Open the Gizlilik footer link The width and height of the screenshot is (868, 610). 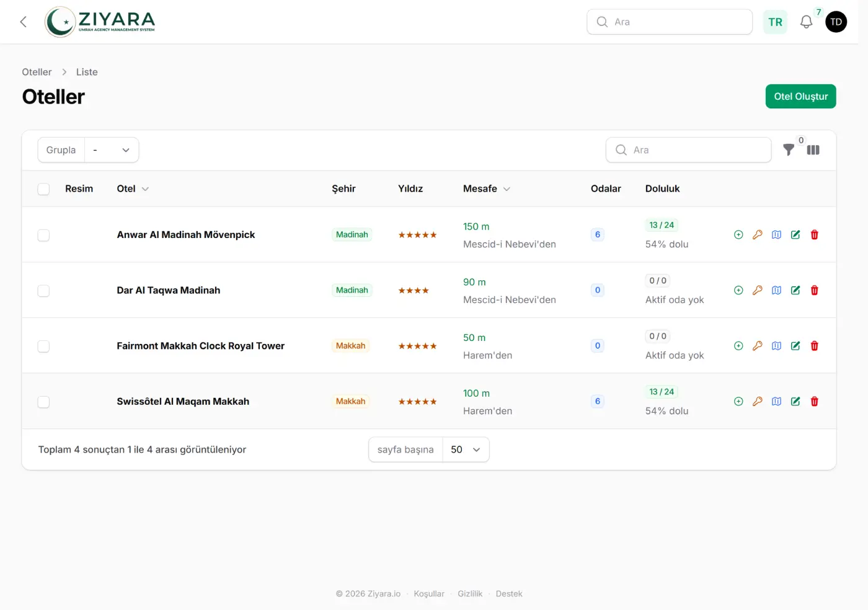click(470, 594)
